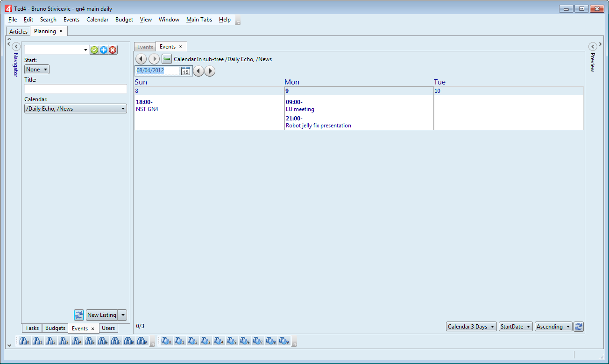Screen dimensions: 609x364
Task: Switch to the Articles tab
Action: 19,31
